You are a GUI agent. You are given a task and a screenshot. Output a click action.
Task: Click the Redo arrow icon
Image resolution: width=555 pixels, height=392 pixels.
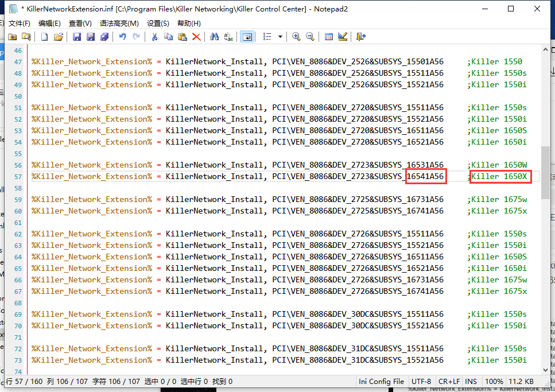point(136,37)
